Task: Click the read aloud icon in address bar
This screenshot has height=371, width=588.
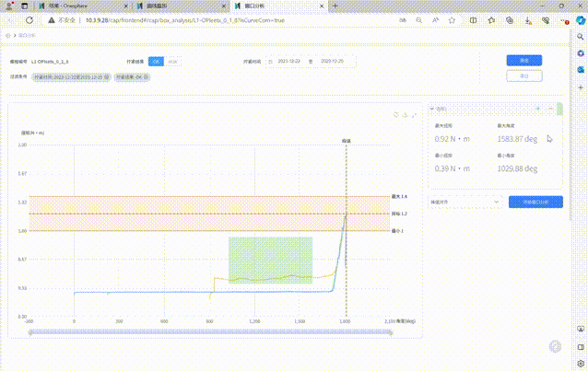Action: click(435, 20)
